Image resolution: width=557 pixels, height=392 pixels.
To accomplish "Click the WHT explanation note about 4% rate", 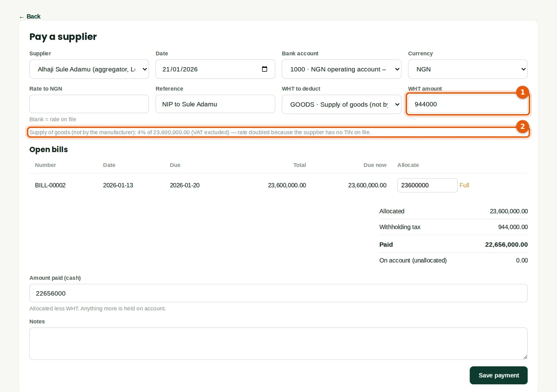I will 200,133.
